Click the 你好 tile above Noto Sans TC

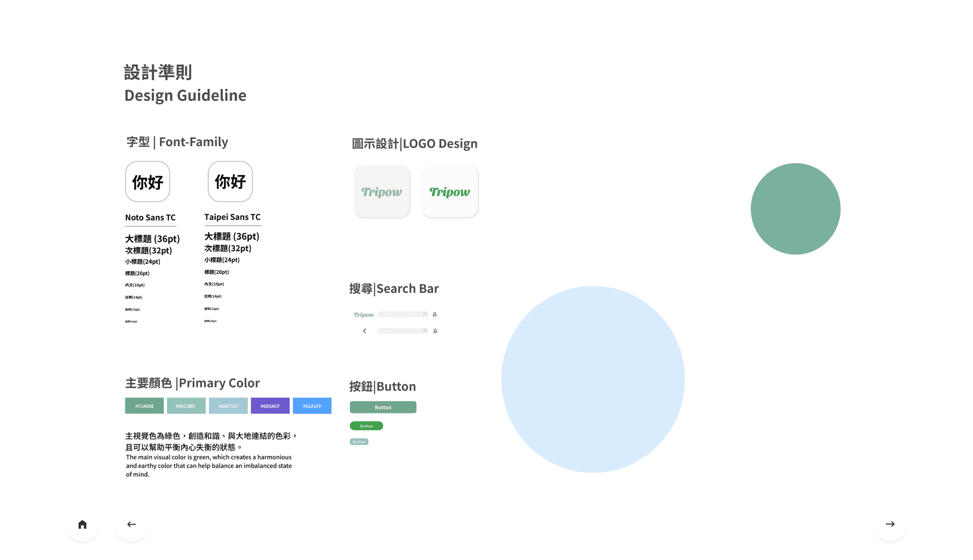click(x=148, y=182)
